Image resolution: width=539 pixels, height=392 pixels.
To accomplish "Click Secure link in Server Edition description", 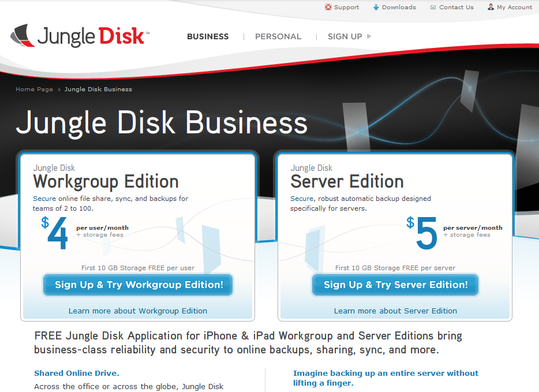I will (302, 199).
